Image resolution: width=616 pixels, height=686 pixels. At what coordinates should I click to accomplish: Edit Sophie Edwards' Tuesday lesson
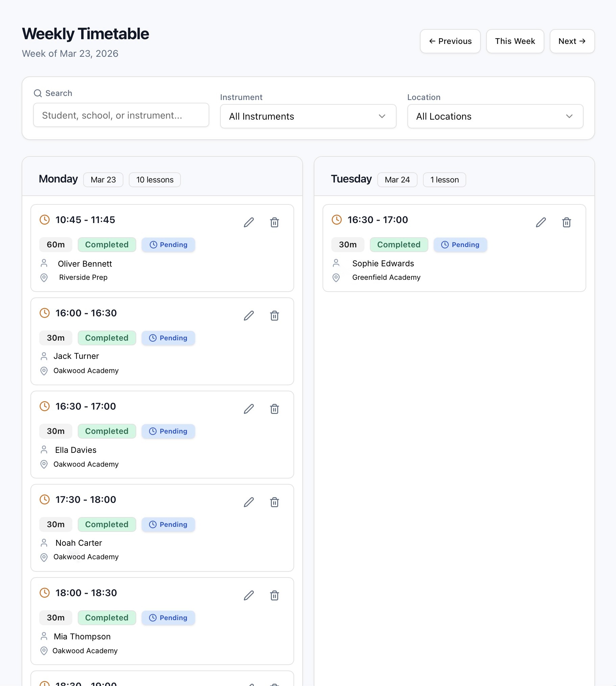(x=541, y=222)
